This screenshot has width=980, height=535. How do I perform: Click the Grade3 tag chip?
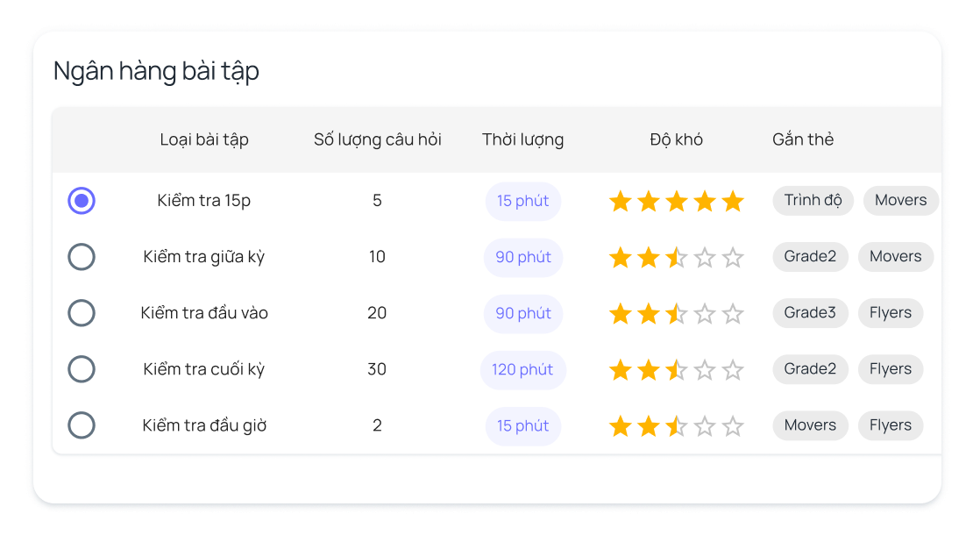[x=810, y=313]
